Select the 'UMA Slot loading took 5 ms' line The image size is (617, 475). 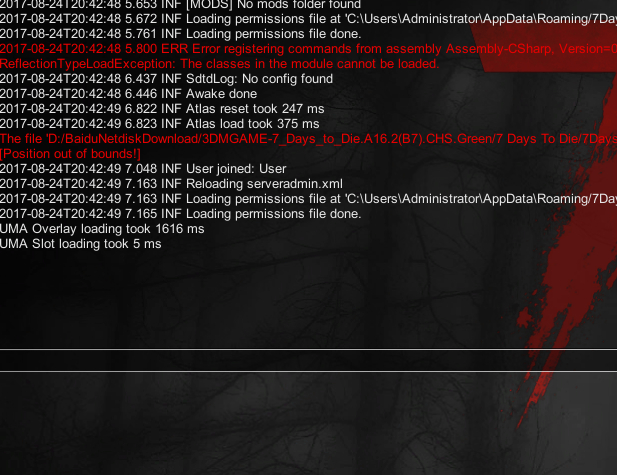(80, 244)
